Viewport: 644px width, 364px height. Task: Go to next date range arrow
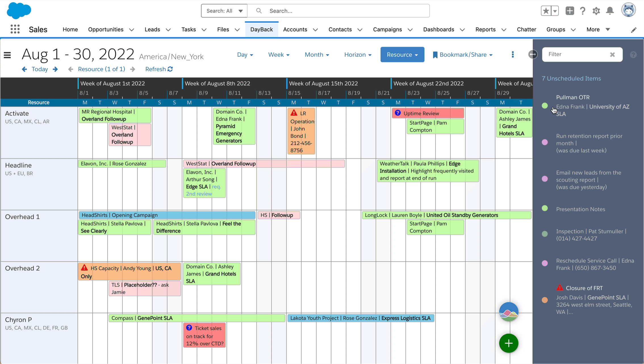point(55,69)
